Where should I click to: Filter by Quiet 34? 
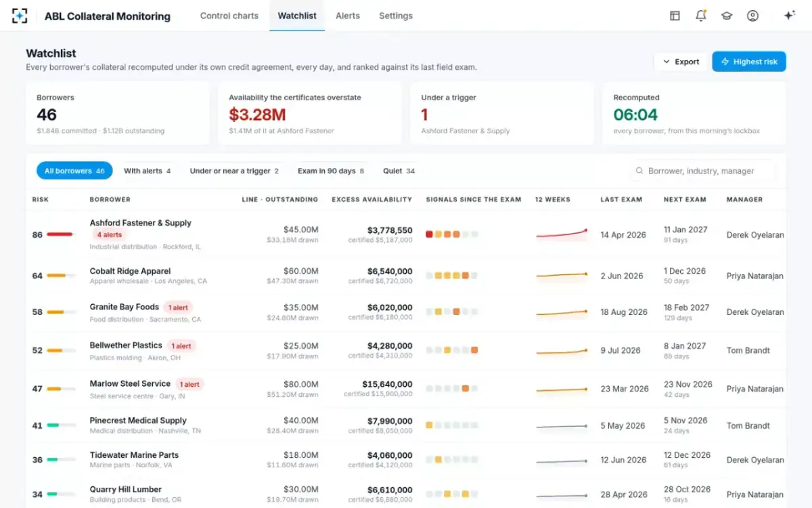pos(399,171)
